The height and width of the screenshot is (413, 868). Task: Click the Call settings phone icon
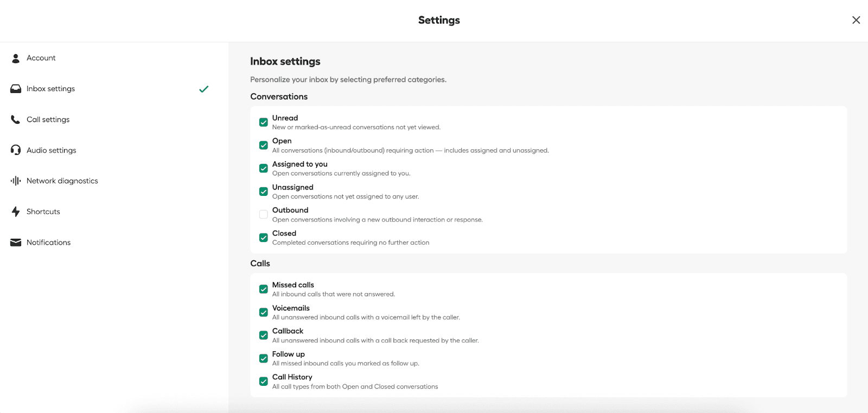point(16,119)
